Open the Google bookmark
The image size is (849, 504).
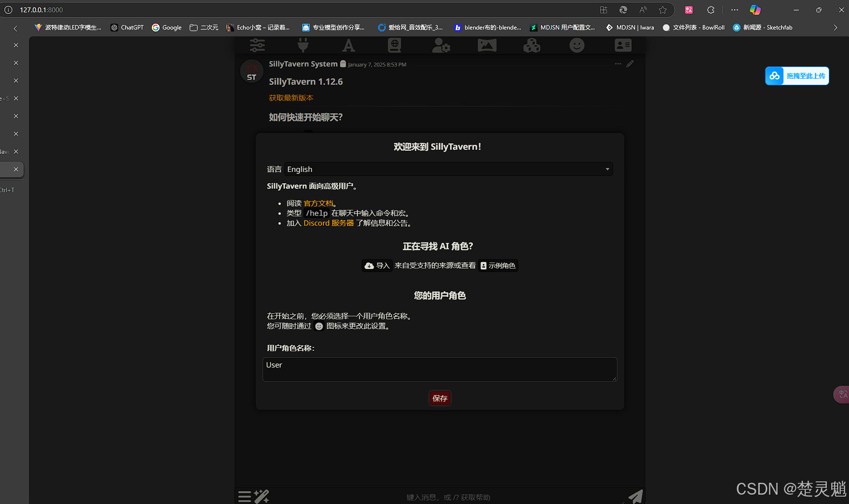pyautogui.click(x=167, y=28)
